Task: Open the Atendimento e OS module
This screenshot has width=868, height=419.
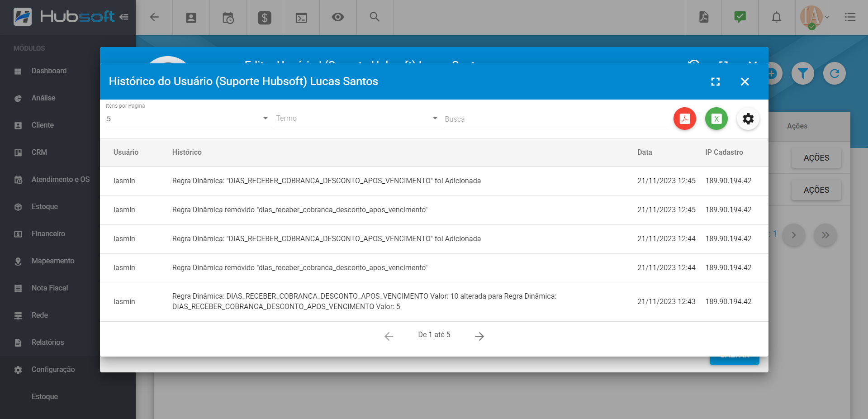Action: pos(60,180)
